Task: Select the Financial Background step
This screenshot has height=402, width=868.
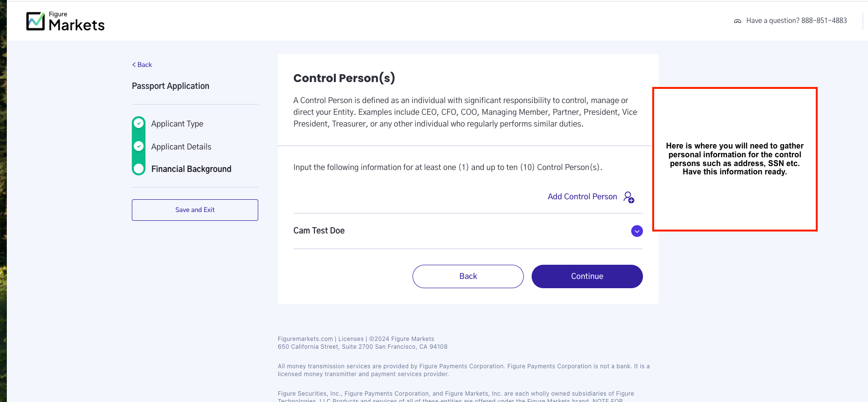Action: click(191, 169)
